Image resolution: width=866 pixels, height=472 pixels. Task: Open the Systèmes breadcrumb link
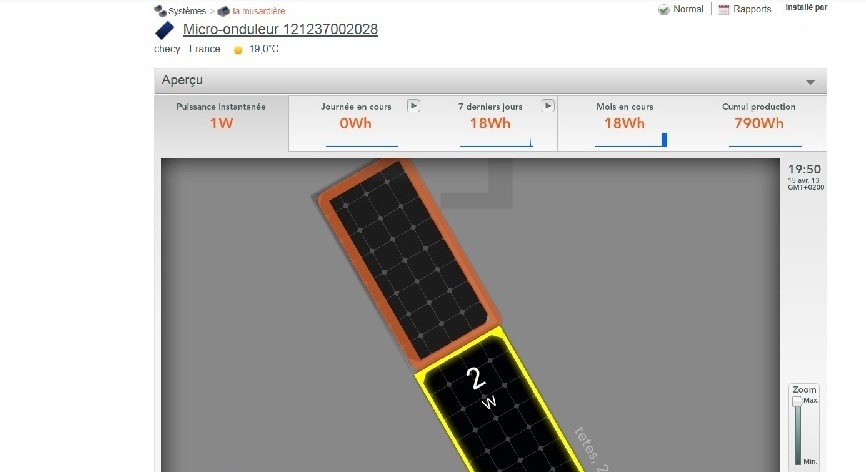(187, 11)
